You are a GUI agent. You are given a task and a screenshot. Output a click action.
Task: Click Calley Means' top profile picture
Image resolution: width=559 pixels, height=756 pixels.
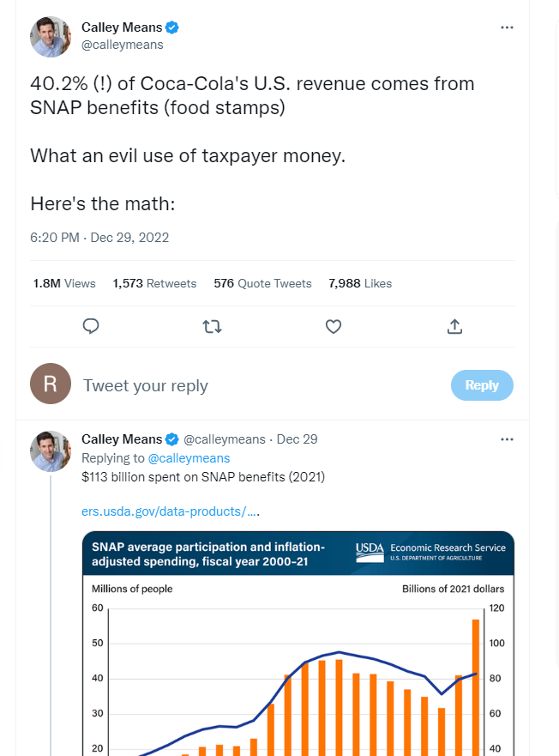[51, 36]
